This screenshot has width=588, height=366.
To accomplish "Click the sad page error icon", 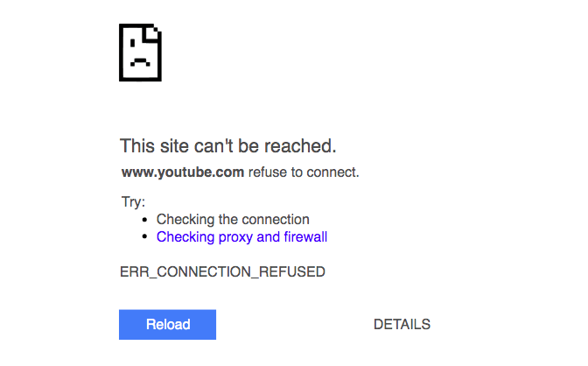I will (140, 53).
